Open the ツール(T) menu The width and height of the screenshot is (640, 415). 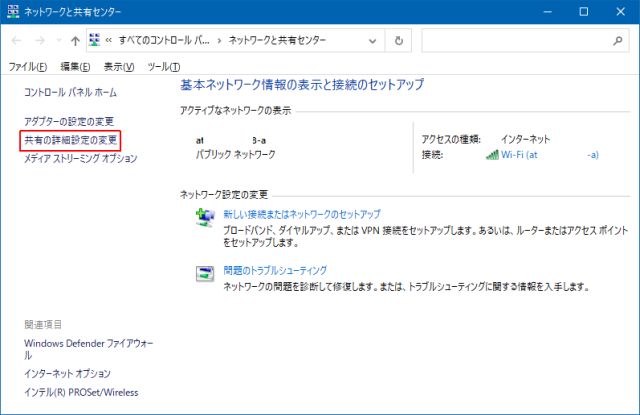pos(161,66)
